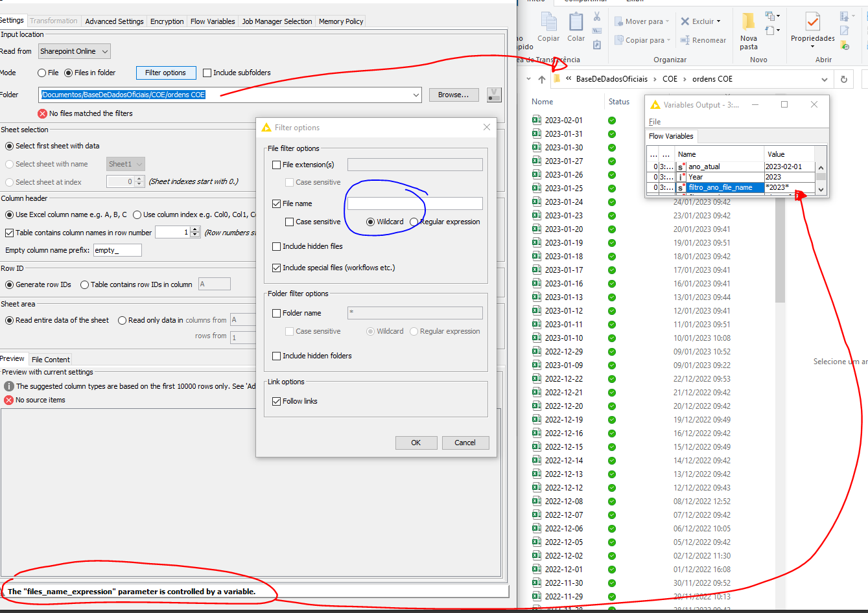This screenshot has height=613, width=868.
Task: Click the Empty column name prefix field
Action: [x=117, y=250]
